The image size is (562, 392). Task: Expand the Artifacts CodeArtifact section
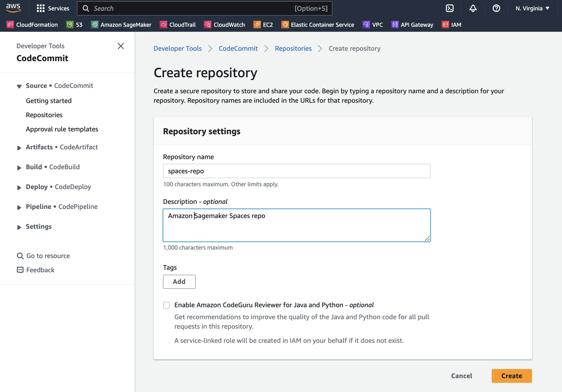pos(19,147)
